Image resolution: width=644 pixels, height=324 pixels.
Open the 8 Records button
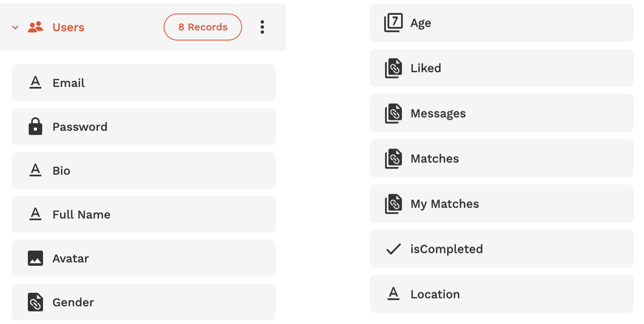202,27
